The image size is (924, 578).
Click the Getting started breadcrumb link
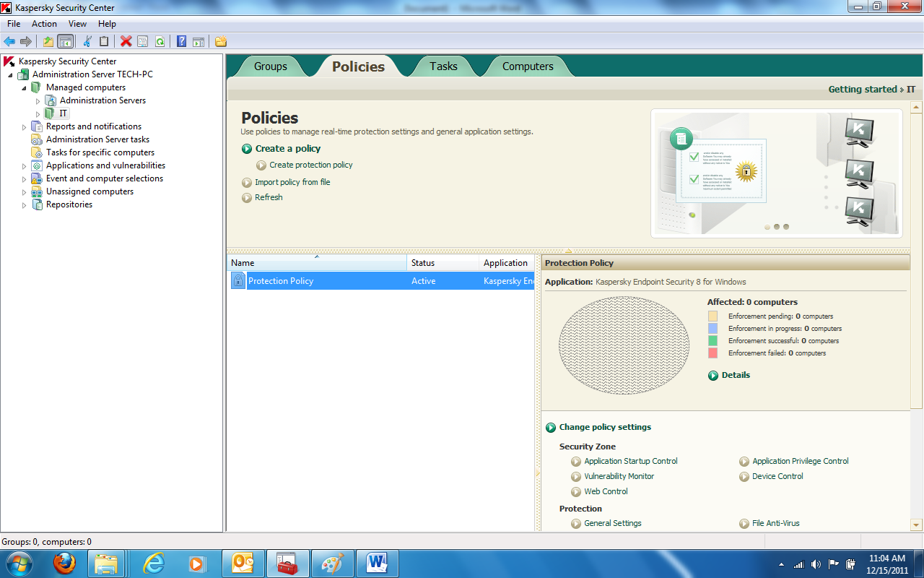863,90
